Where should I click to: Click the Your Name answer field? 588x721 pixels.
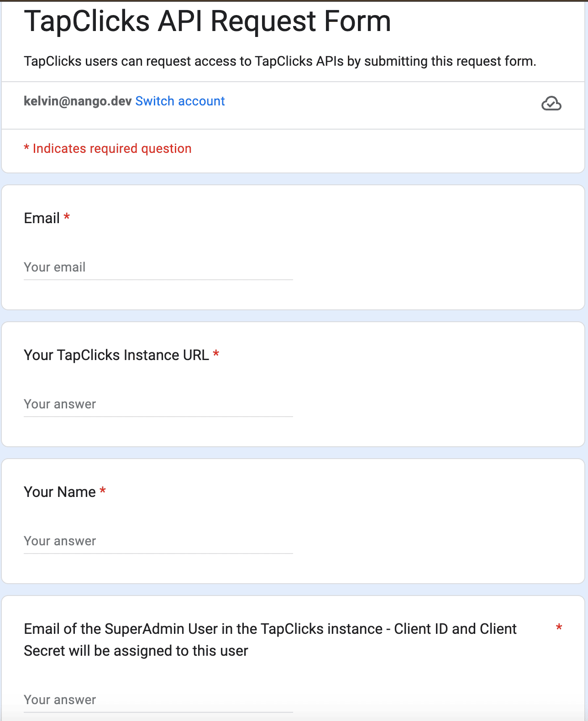(158, 541)
